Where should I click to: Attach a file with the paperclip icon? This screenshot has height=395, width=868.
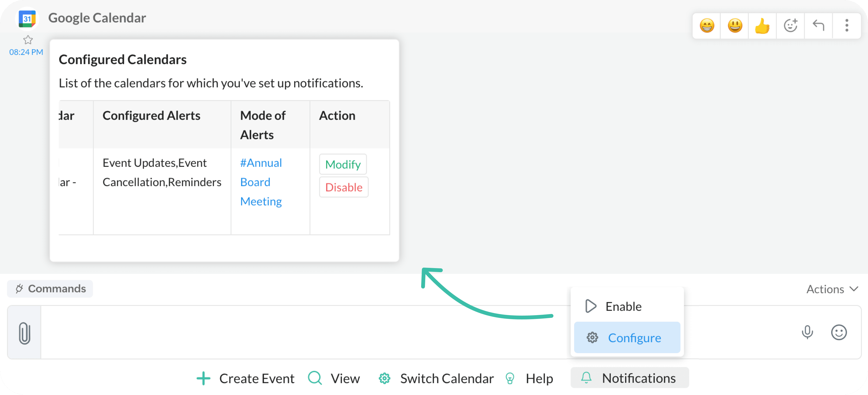(24, 332)
